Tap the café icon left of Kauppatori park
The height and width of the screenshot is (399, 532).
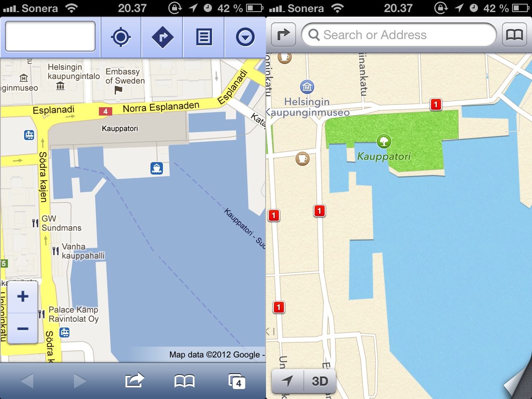(303, 158)
